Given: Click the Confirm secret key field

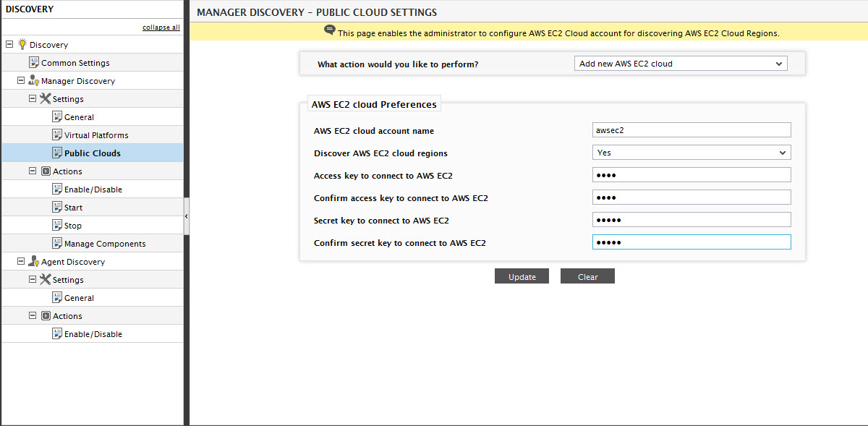Looking at the screenshot, I should coord(692,242).
